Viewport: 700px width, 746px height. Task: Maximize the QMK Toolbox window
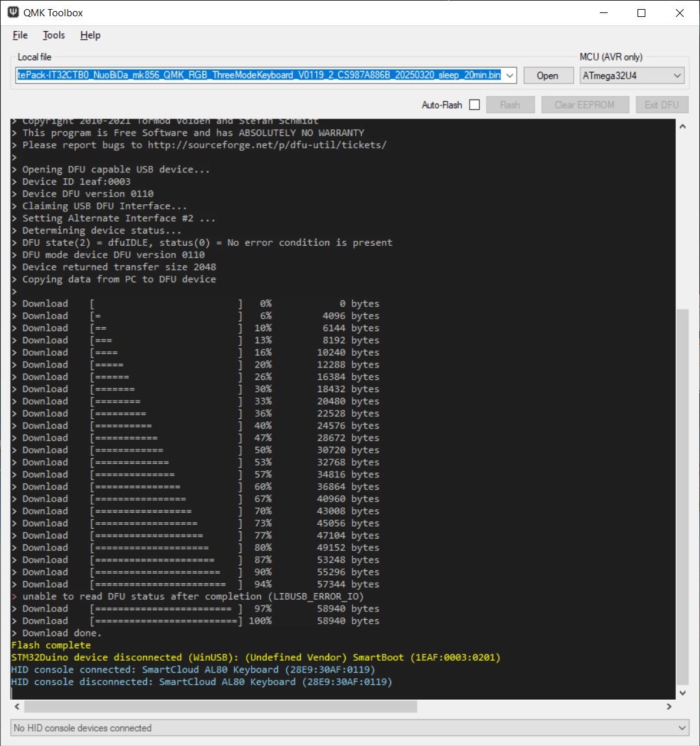(641, 13)
